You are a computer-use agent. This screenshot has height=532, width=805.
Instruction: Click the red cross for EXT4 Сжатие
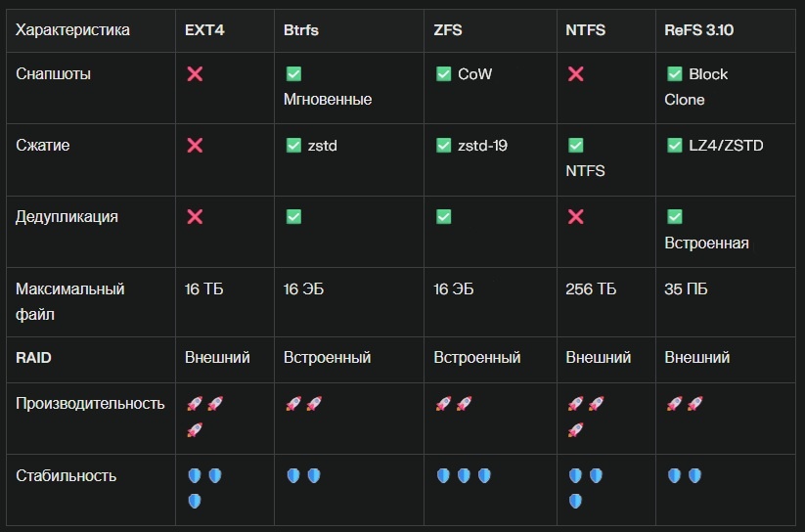(195, 146)
